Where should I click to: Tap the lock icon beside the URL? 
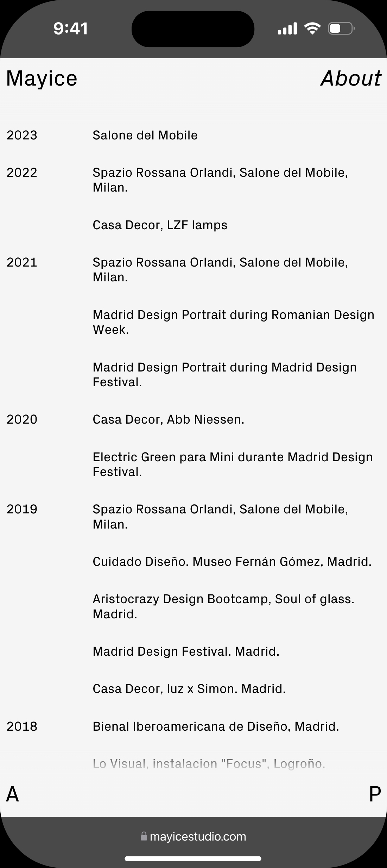tap(144, 836)
